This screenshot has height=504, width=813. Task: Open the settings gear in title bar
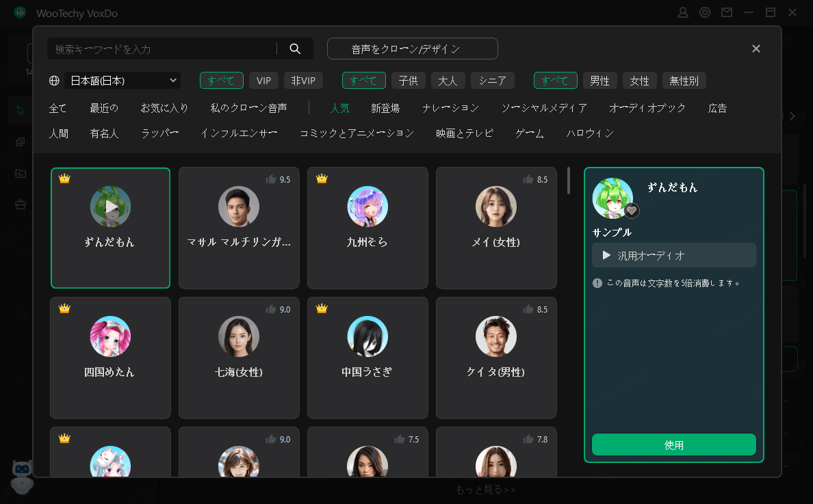tap(705, 12)
